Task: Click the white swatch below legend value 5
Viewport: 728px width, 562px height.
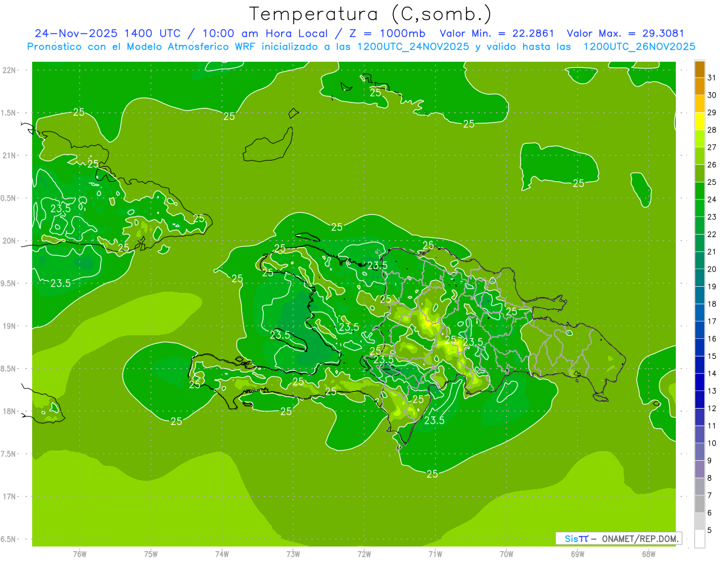Action: pos(699,539)
